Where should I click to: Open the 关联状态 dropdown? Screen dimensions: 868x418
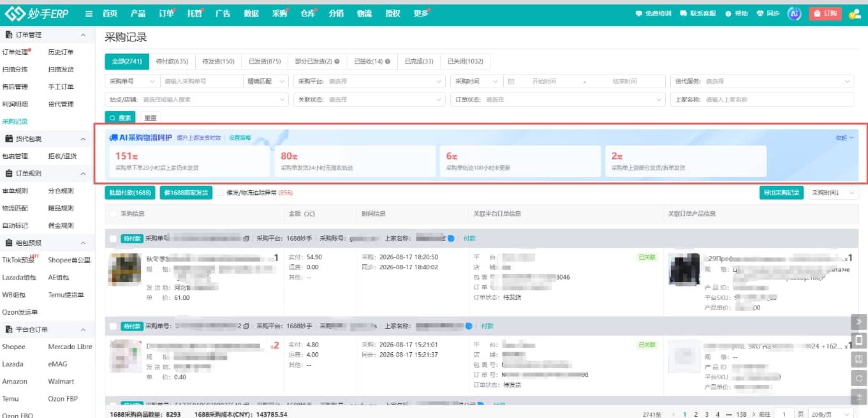(x=370, y=100)
